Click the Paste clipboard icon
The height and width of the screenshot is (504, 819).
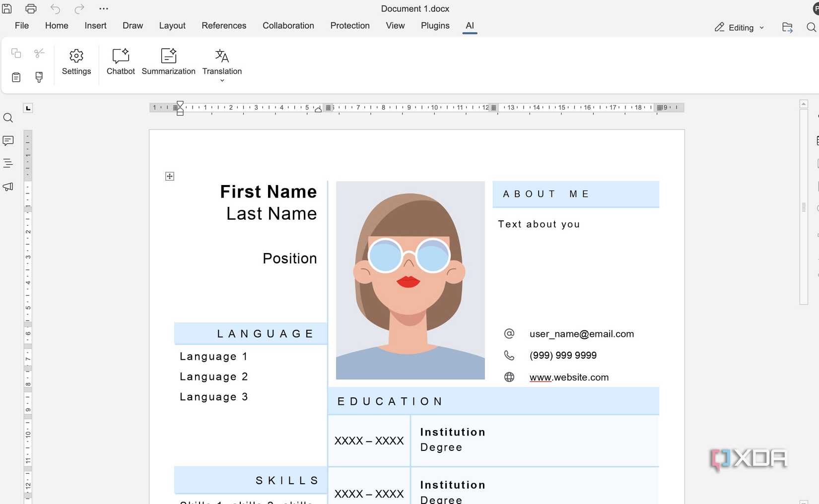[16, 77]
